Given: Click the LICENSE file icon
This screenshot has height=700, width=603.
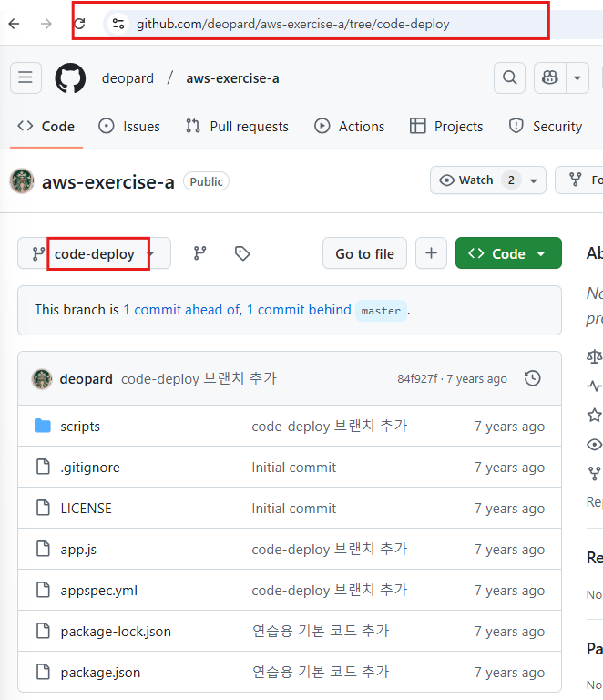Looking at the screenshot, I should (43, 508).
